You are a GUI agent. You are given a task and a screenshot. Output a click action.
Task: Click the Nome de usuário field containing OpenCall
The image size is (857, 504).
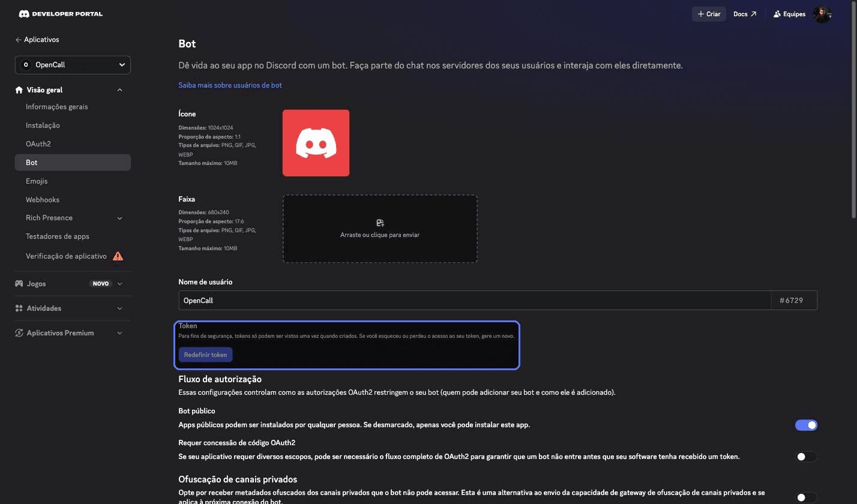pos(475,301)
